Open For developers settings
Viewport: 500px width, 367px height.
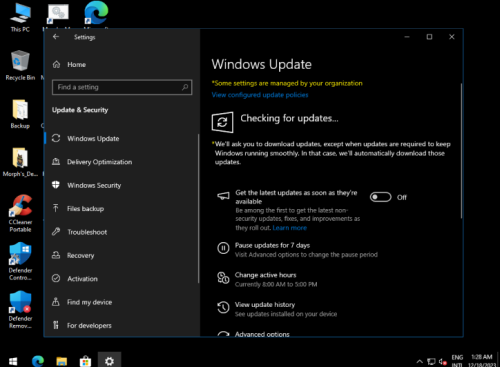[x=89, y=325]
